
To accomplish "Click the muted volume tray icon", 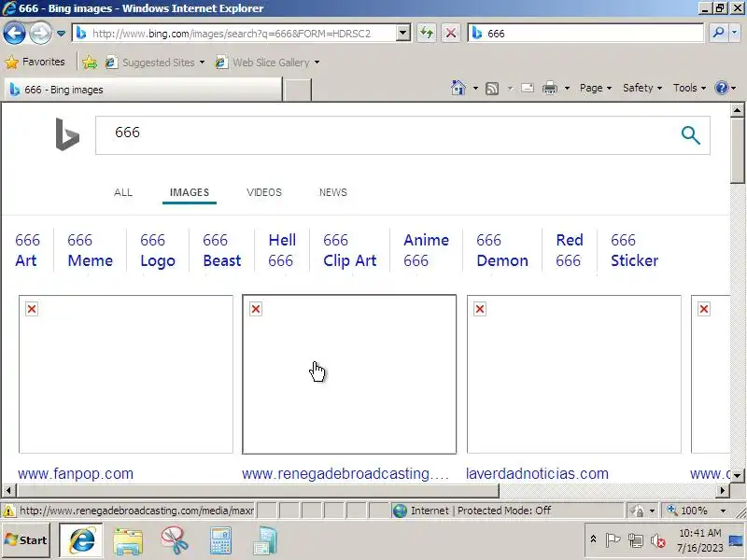I will pyautogui.click(x=658, y=541).
